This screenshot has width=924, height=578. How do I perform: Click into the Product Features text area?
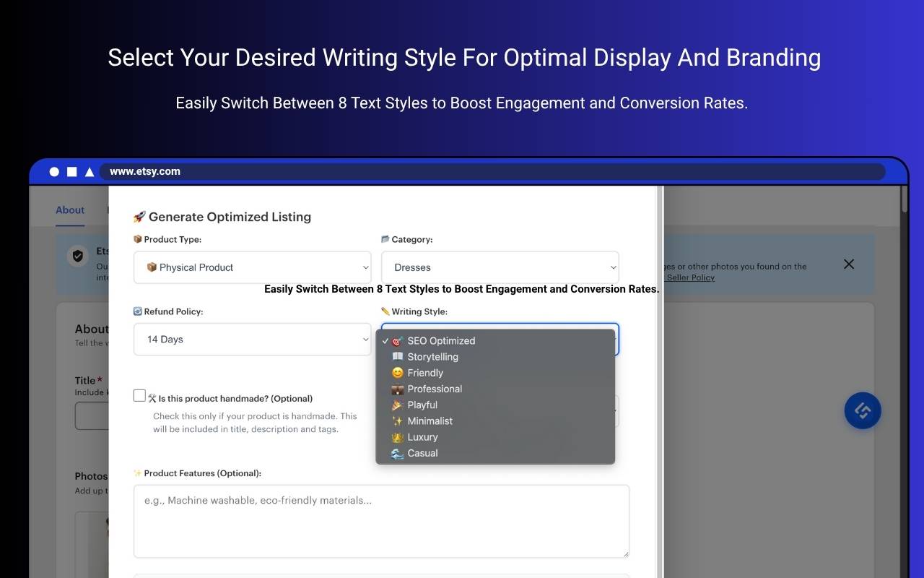[381, 521]
